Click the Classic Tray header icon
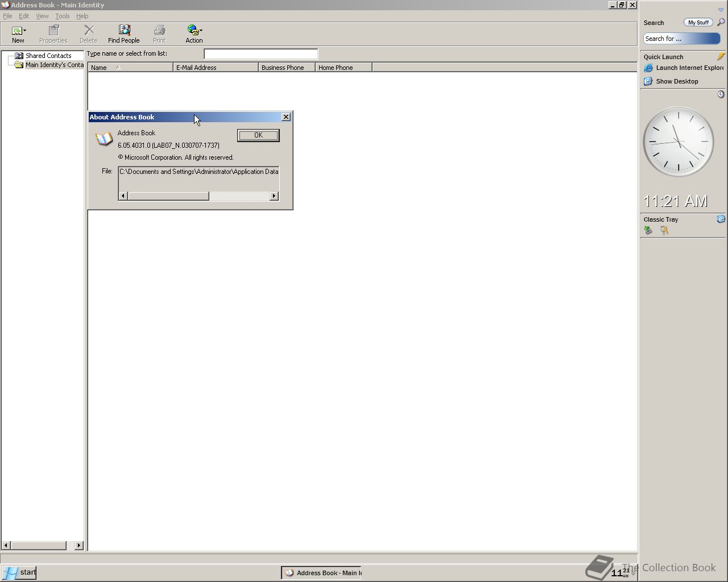728x582 pixels. [x=721, y=219]
